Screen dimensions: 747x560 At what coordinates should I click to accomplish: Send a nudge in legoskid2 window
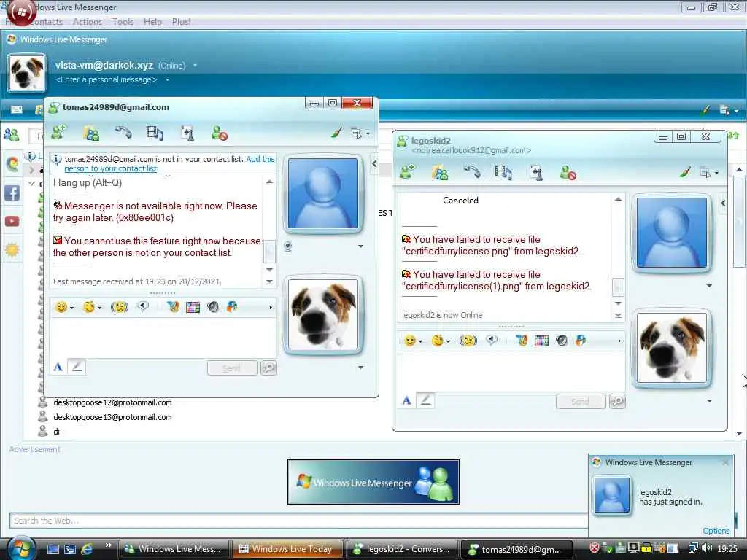pyautogui.click(x=468, y=341)
